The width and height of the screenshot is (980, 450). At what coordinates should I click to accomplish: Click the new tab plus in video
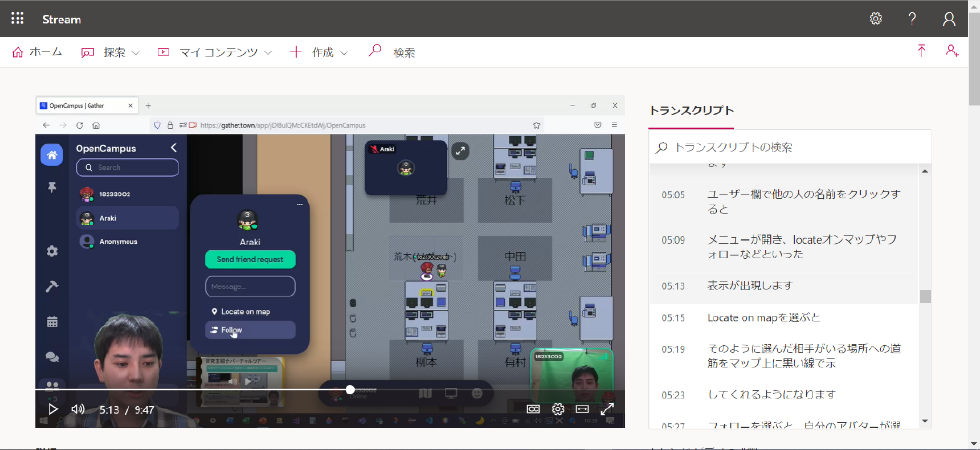148,106
